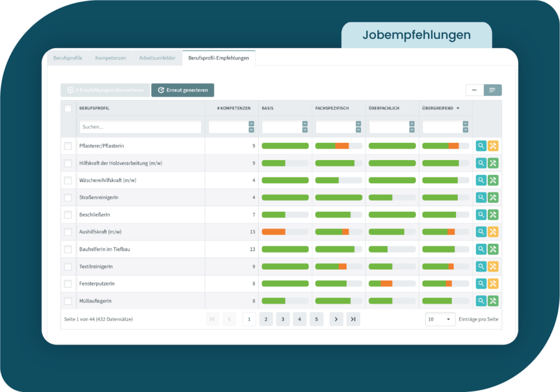The image size is (560, 392).
Task: Go to next page arrow
Action: click(x=336, y=319)
